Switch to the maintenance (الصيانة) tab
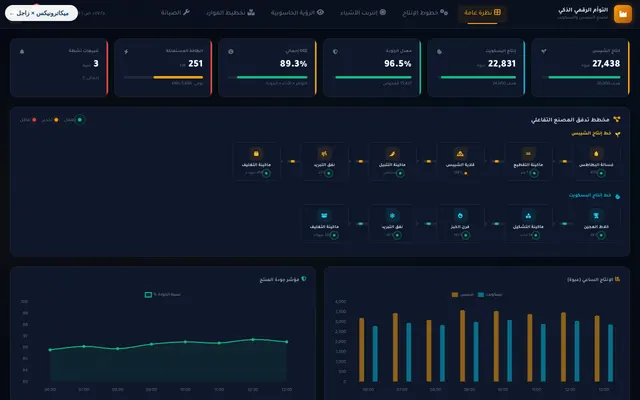 pos(175,13)
